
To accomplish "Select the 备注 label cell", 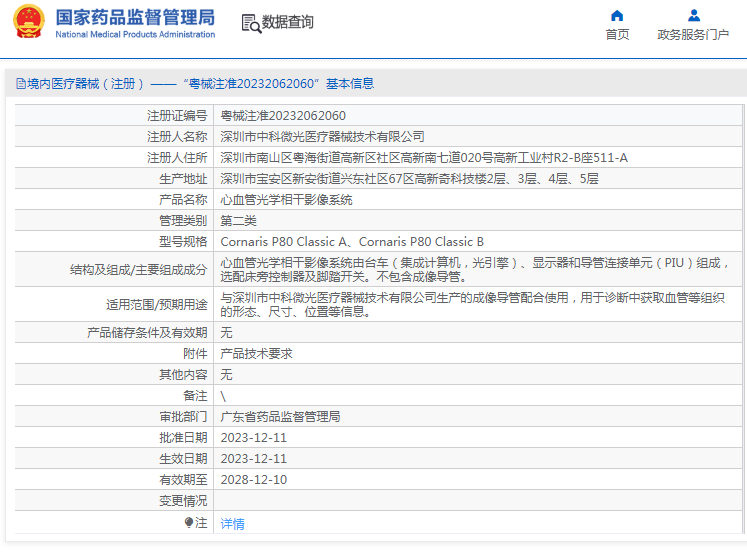I will point(114,395).
